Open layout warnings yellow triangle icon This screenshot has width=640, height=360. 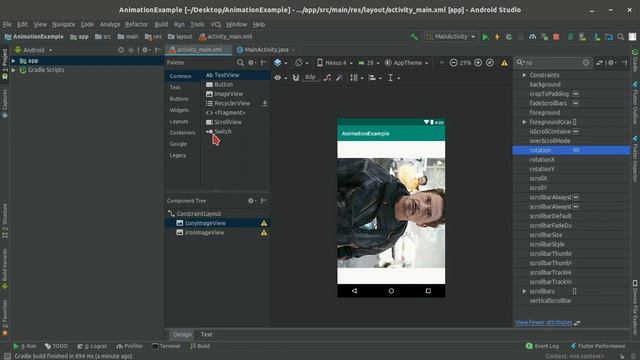click(x=504, y=62)
